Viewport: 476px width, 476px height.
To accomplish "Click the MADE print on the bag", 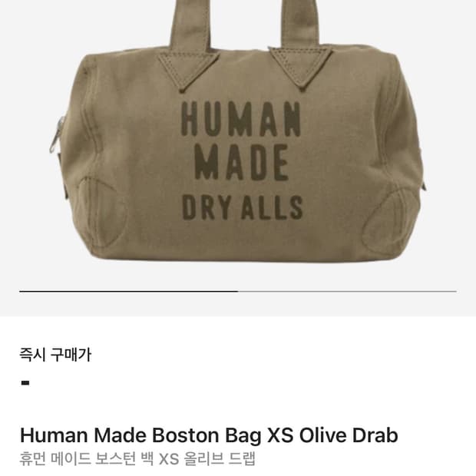I will point(241,162).
